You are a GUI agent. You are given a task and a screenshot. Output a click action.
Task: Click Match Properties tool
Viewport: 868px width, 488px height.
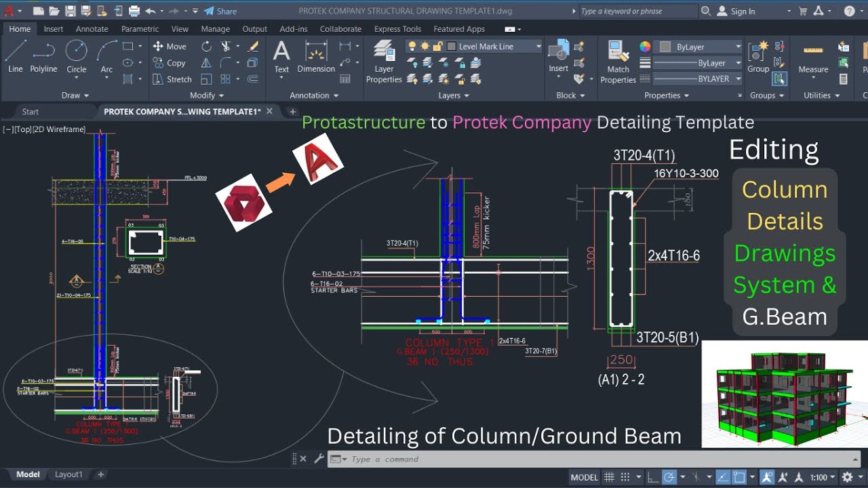click(x=618, y=61)
